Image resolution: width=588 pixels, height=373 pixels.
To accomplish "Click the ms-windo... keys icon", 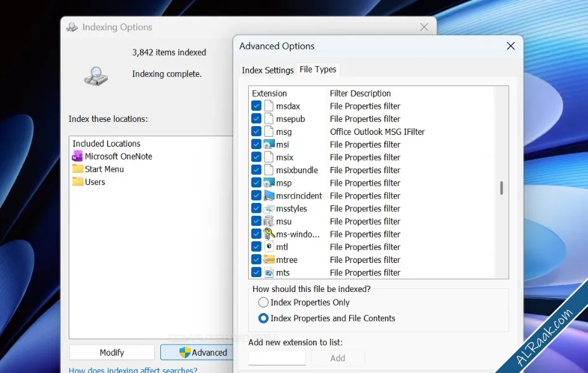I will coord(269,234).
